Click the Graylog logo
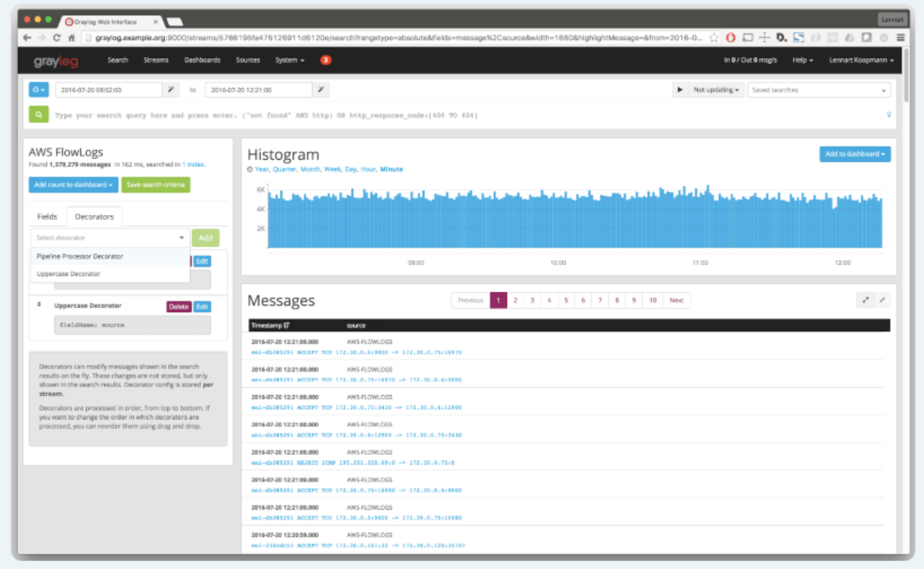This screenshot has width=924, height=569. (x=56, y=61)
